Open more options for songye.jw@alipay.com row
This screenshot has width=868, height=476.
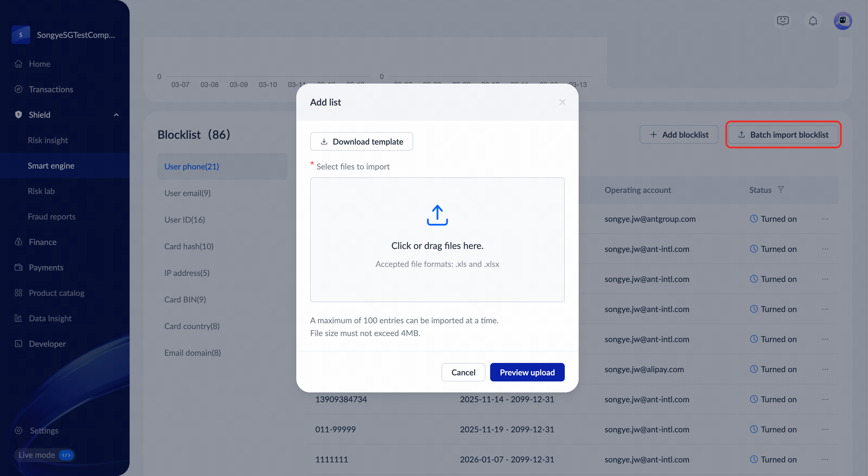[825, 369]
